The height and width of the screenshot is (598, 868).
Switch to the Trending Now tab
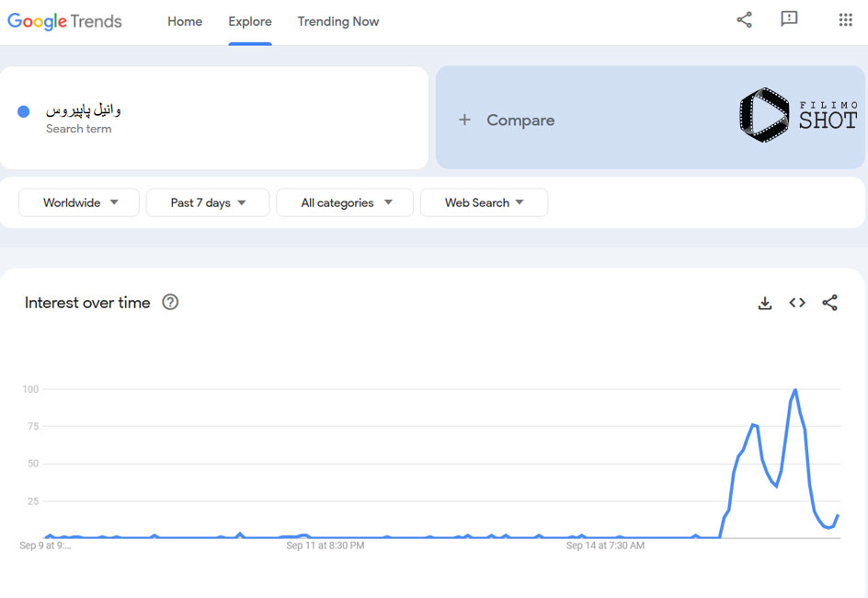coord(338,21)
